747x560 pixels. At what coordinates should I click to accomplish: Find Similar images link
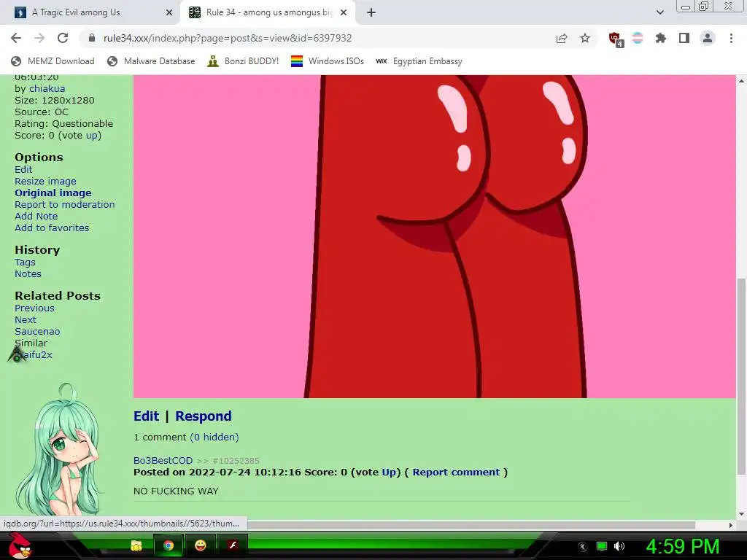31,343
